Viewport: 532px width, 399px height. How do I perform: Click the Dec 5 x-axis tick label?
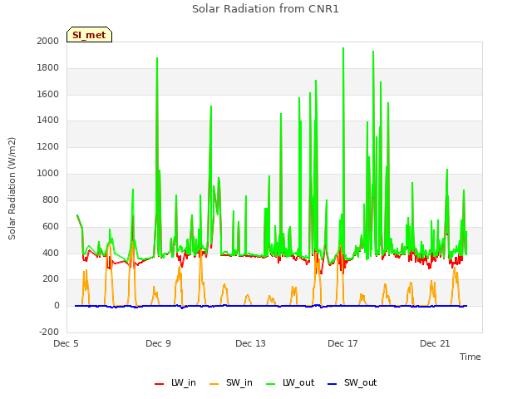pos(66,343)
